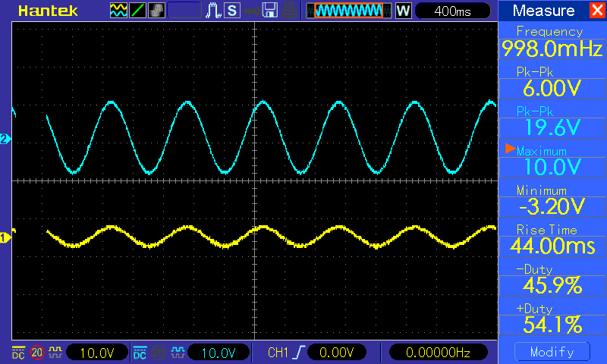This screenshot has width=607, height=364.
Task: Select the +Duty 54.1% measurement
Action: 552,318
